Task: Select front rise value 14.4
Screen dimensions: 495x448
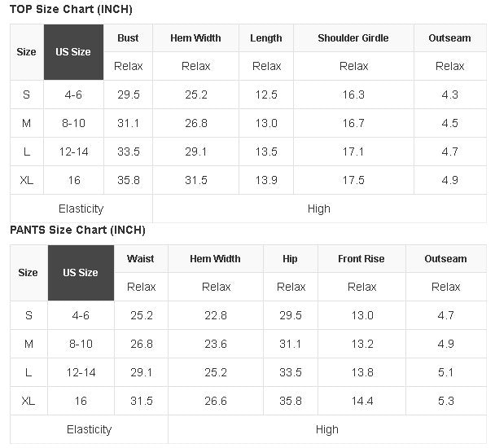Action: pyautogui.click(x=361, y=401)
